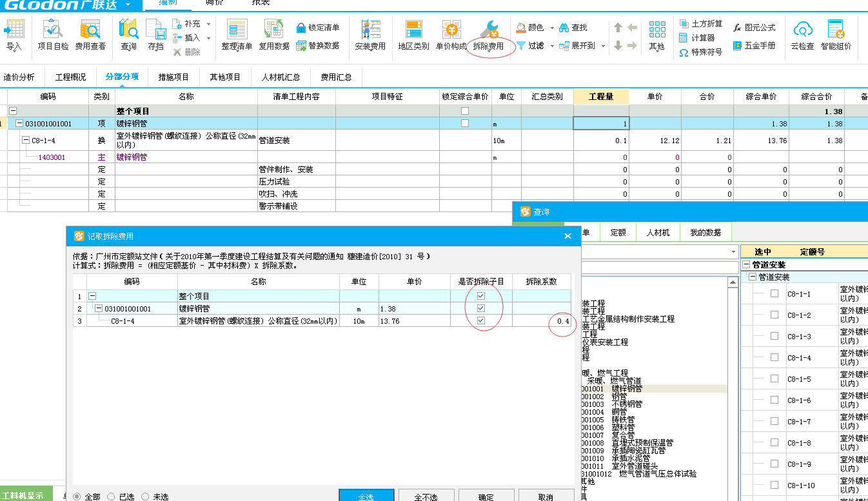The height and width of the screenshot is (501, 868).
Task: Open the 我的数据 tab in 查询 window
Action: [x=705, y=232]
